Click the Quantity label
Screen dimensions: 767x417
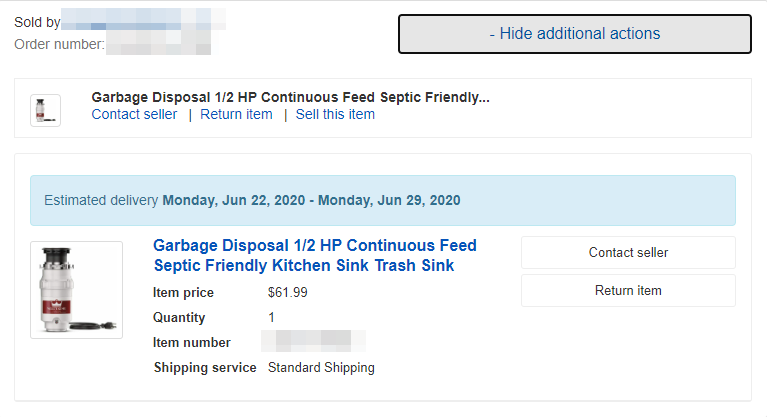(x=179, y=318)
